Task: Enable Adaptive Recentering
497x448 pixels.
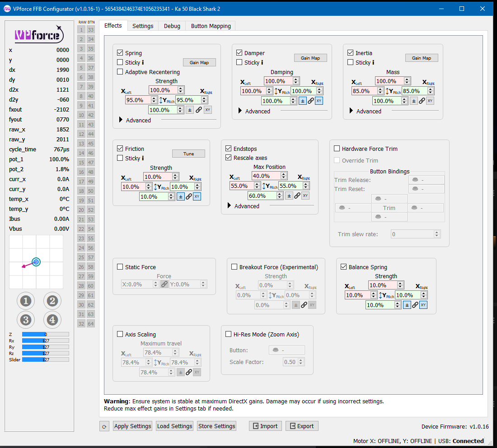Action: click(120, 72)
